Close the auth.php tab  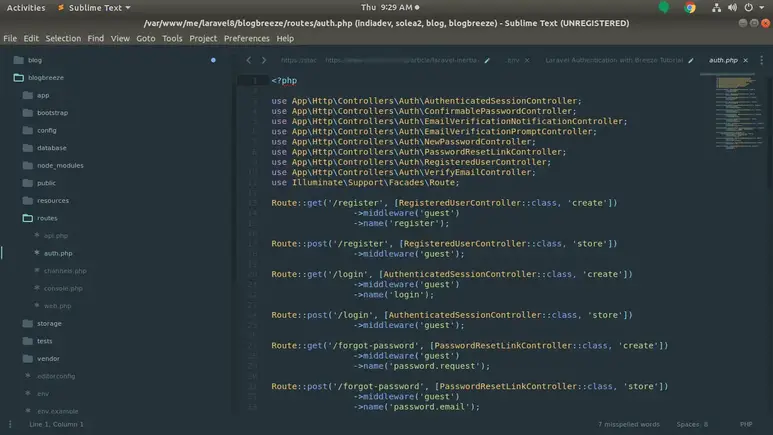pos(748,60)
